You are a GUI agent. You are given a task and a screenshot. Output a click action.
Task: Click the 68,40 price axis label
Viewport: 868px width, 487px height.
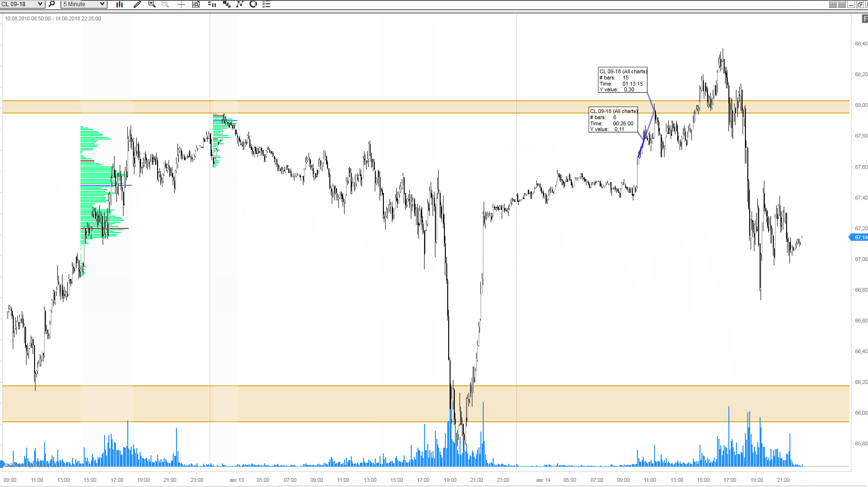tap(861, 43)
